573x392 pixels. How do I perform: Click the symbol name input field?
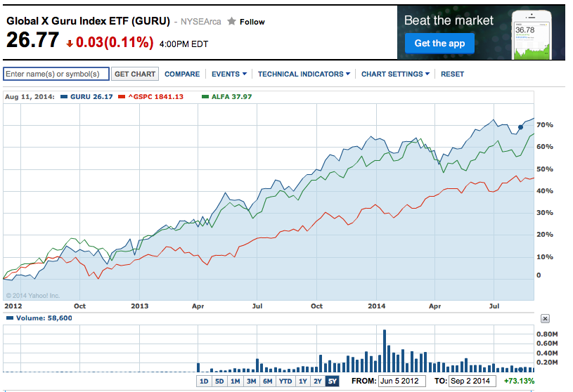click(x=56, y=74)
